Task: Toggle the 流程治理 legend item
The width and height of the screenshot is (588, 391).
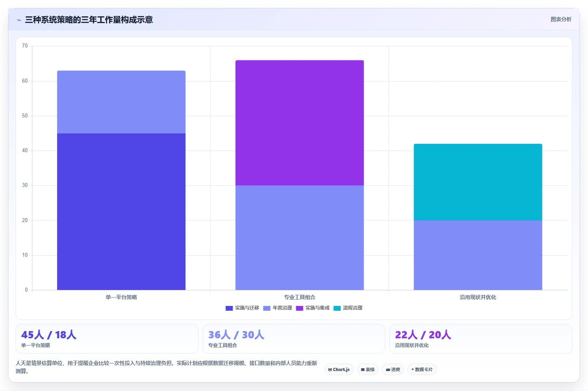Action: [348, 308]
